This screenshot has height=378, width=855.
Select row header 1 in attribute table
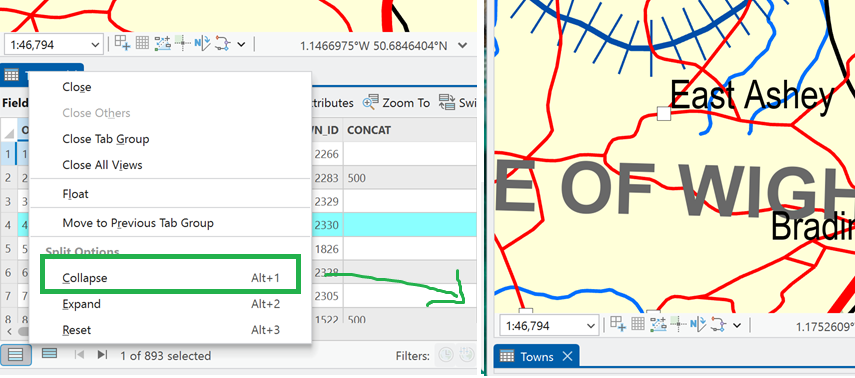click(x=8, y=154)
